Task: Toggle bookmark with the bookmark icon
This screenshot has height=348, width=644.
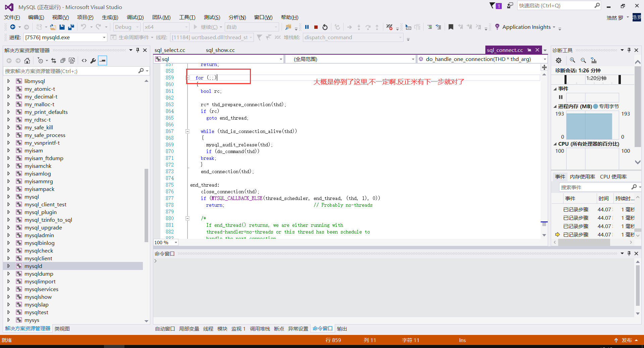Action: [451, 27]
